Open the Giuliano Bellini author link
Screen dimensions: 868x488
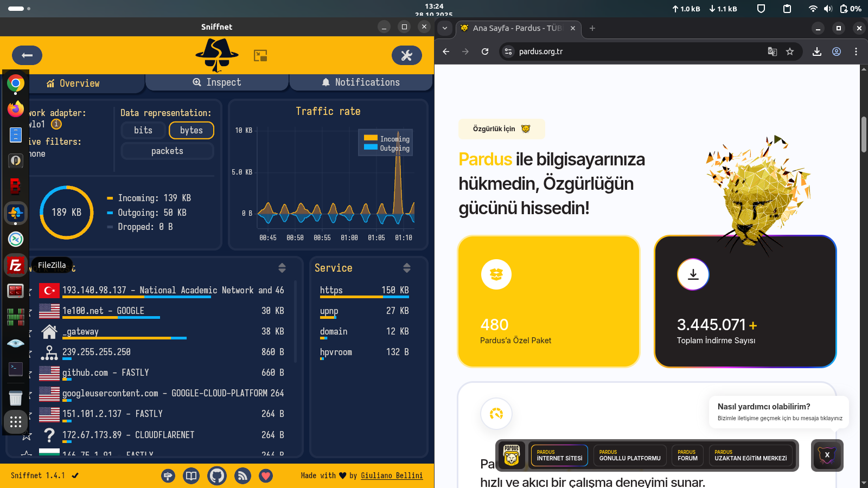click(x=392, y=476)
